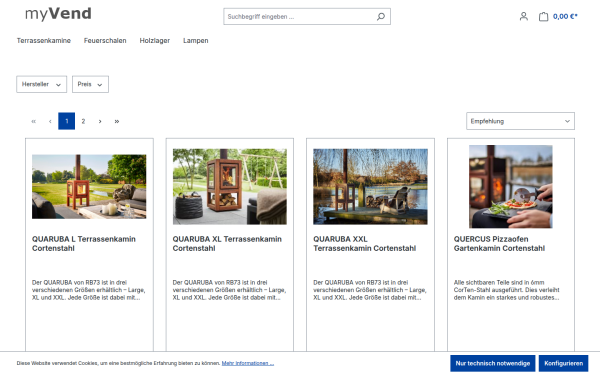Viewport: 600px width, 375px height.
Task: Open QUARUBA XL Terrassenkamin Cortenstahl title
Action: click(x=227, y=243)
